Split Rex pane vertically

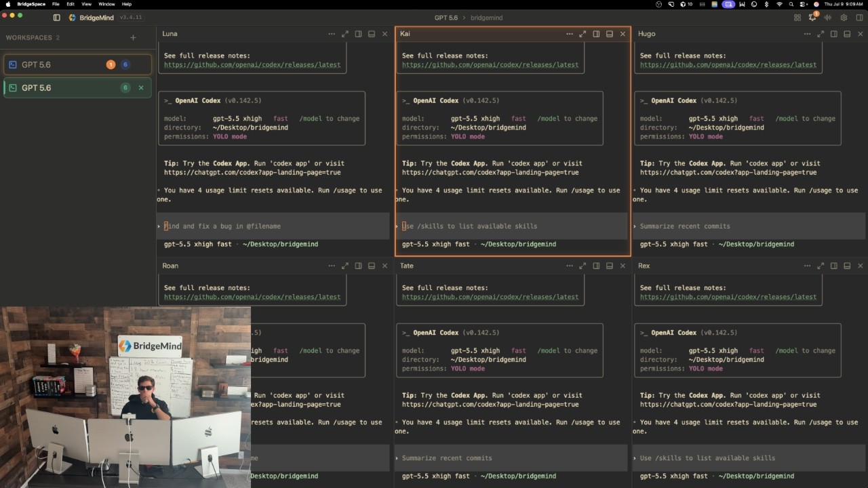click(834, 266)
